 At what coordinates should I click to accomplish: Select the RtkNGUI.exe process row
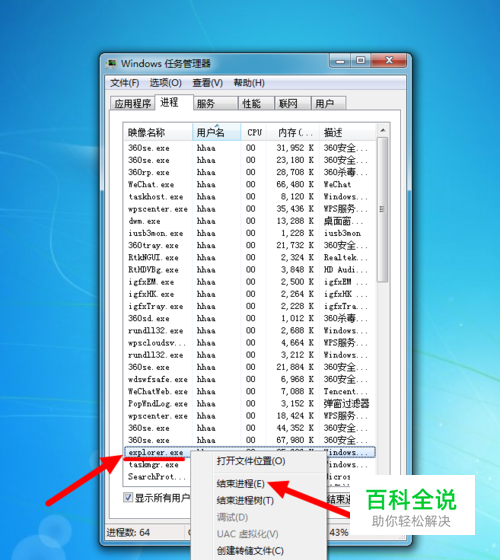[249, 258]
